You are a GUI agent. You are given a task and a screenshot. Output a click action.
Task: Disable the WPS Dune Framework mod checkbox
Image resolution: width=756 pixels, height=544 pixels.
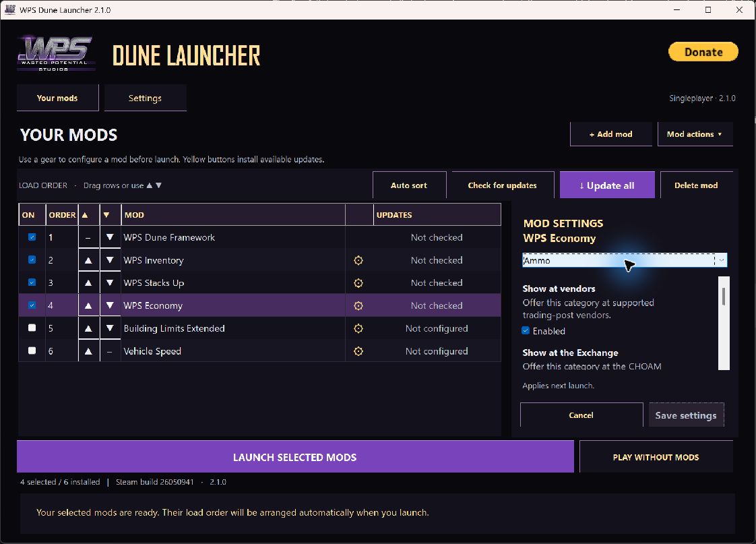32,237
